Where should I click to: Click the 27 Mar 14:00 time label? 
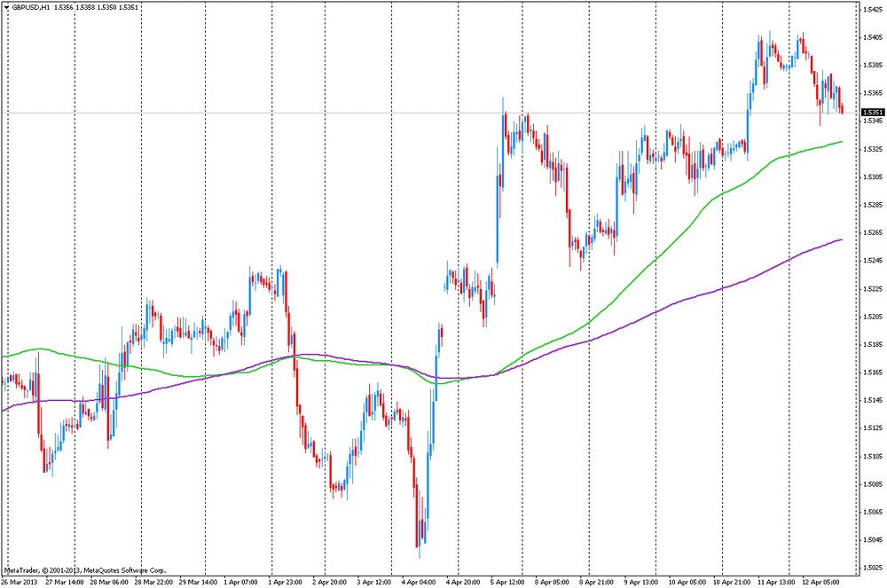pyautogui.click(x=65, y=582)
